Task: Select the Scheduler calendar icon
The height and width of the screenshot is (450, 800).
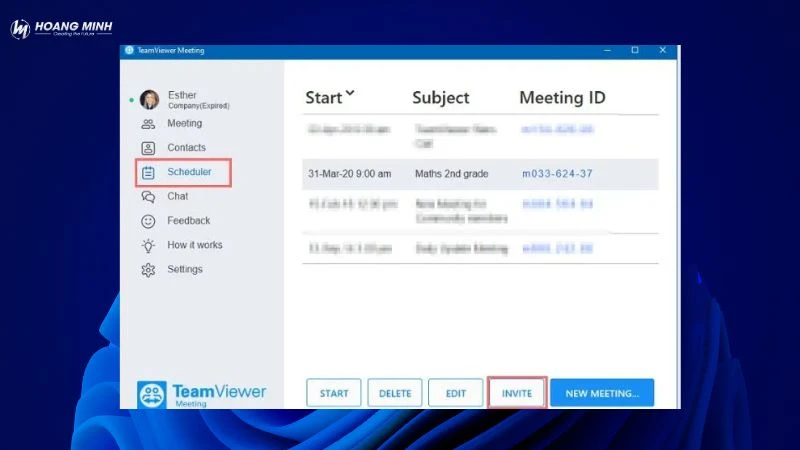Action: coord(148,172)
